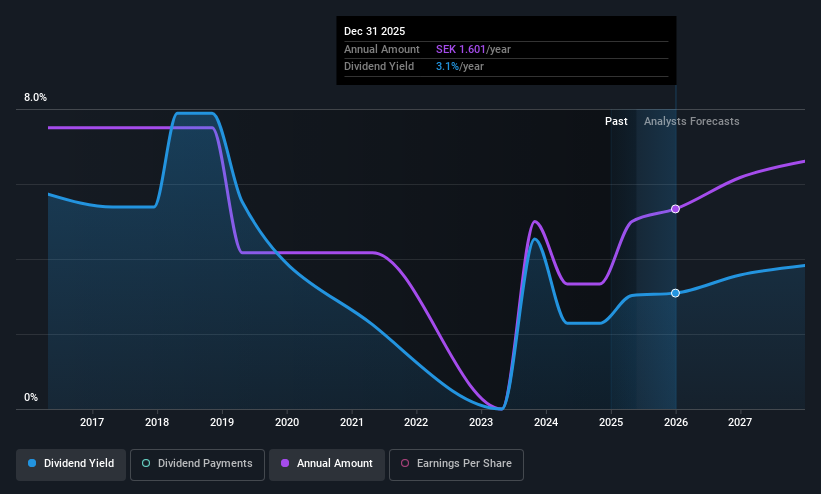Image resolution: width=821 pixels, height=494 pixels.
Task: Click the Analysts Forecasts label
Action: coord(691,122)
